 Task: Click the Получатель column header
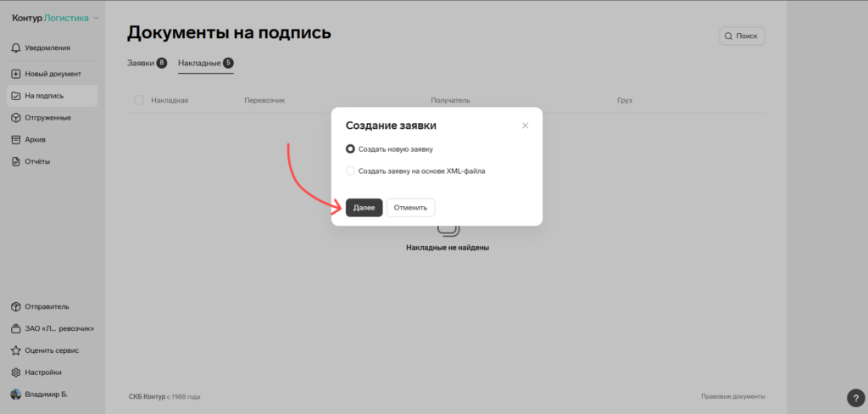tap(451, 100)
